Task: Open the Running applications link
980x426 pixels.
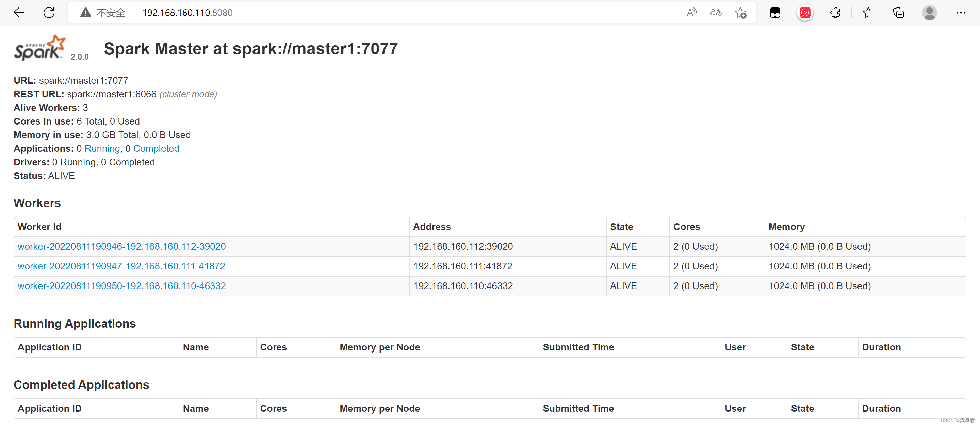Action: [x=102, y=148]
